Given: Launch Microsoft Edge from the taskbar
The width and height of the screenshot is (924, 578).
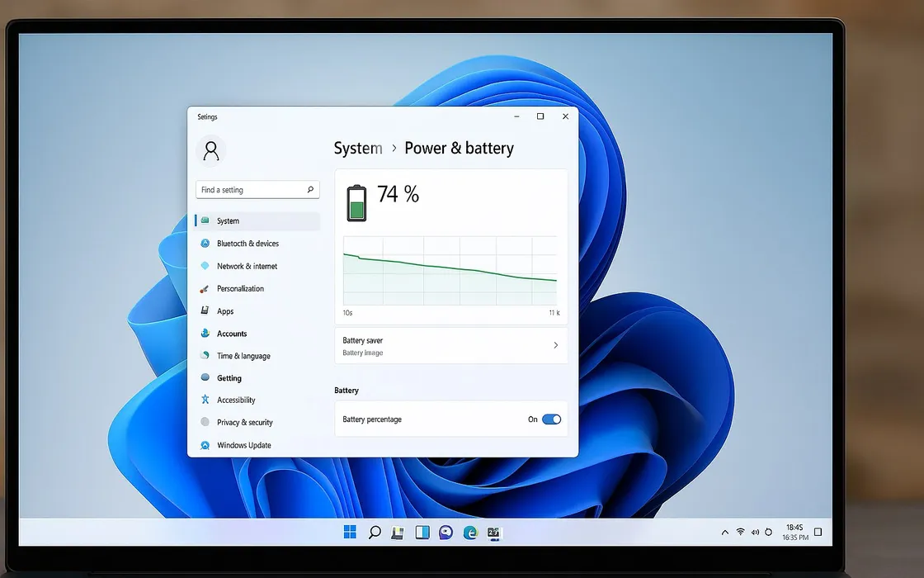Looking at the screenshot, I should tap(470, 533).
